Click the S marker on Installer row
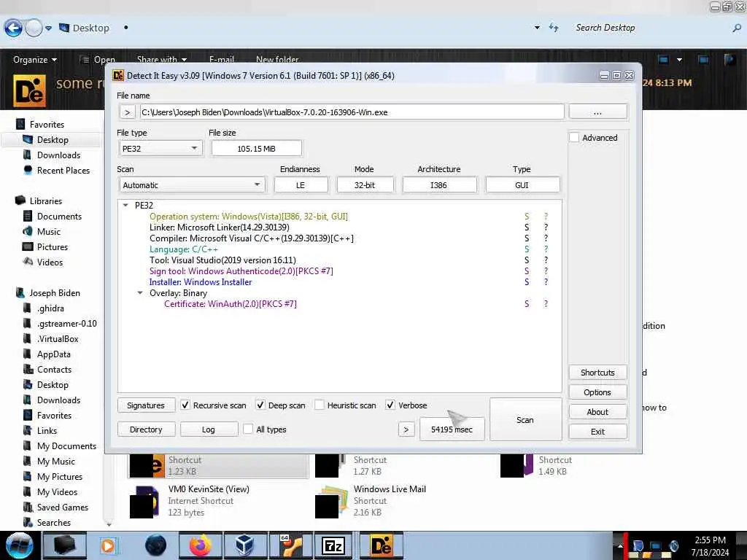 (527, 282)
